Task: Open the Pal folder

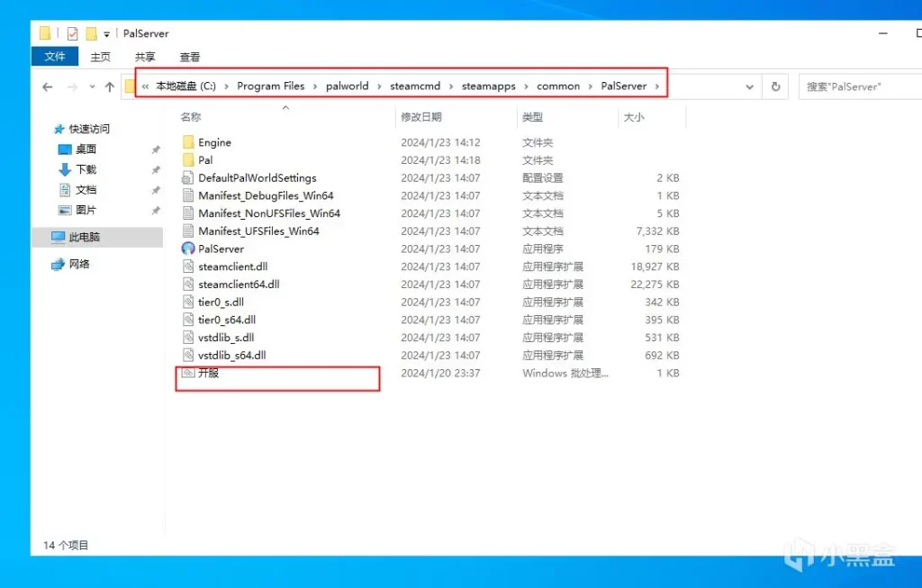Action: (x=204, y=160)
